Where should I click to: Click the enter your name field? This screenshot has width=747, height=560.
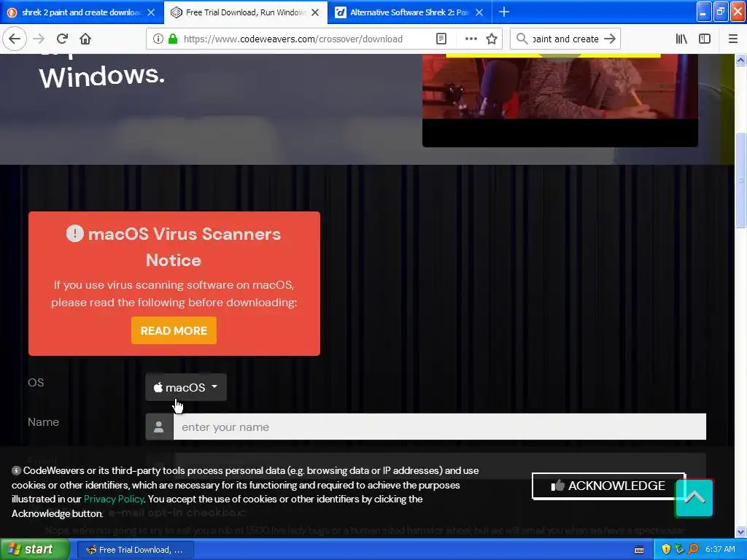[x=439, y=427]
